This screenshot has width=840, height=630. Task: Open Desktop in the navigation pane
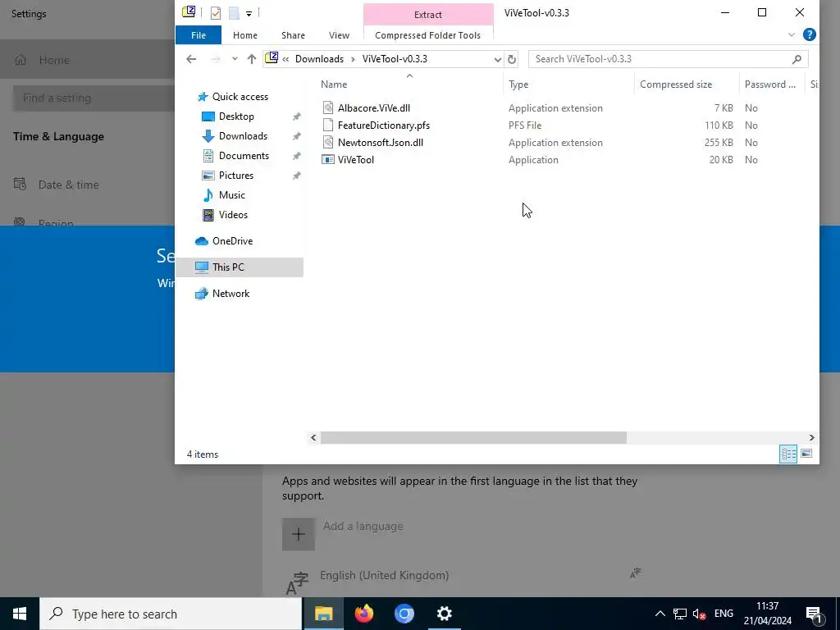[236, 116]
